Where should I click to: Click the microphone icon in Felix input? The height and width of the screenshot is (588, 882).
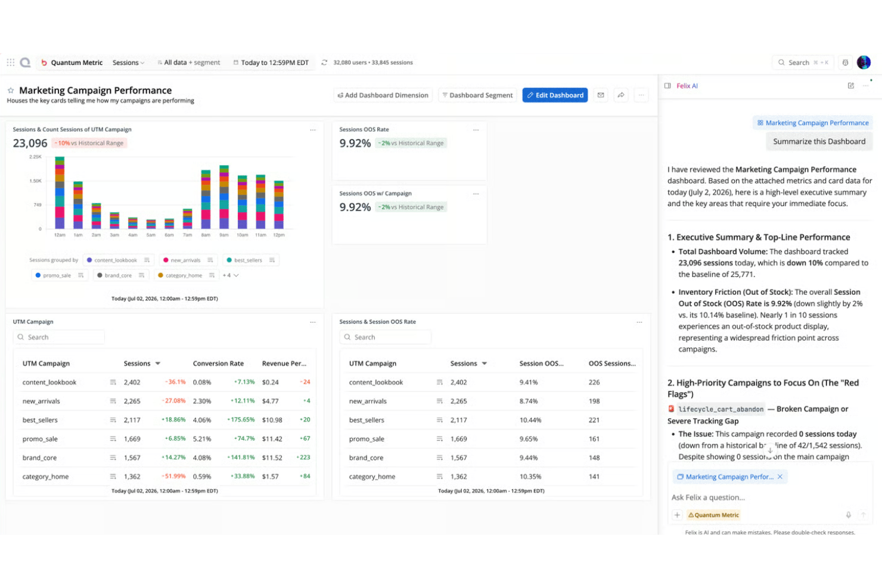pos(849,515)
